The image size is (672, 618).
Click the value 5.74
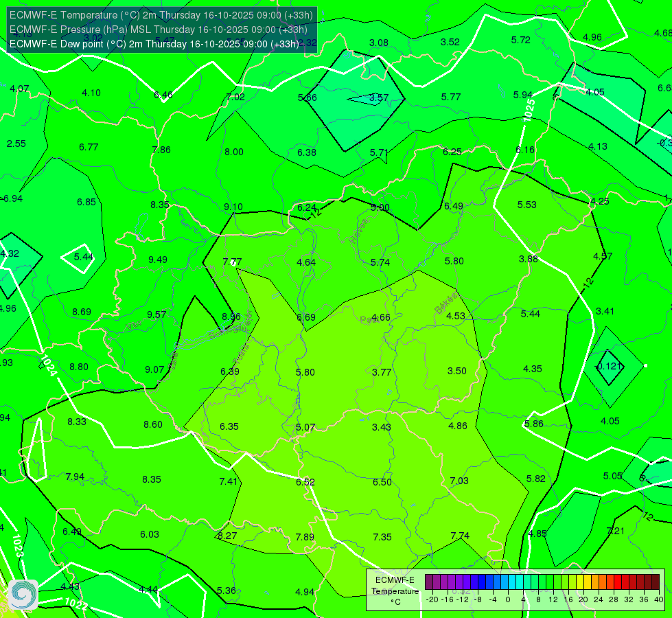[x=380, y=262]
